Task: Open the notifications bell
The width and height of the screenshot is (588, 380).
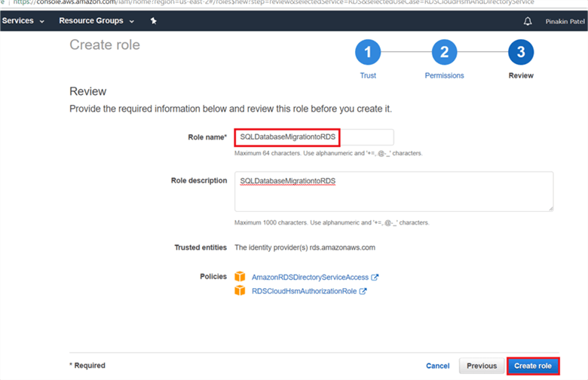Action: (x=528, y=21)
